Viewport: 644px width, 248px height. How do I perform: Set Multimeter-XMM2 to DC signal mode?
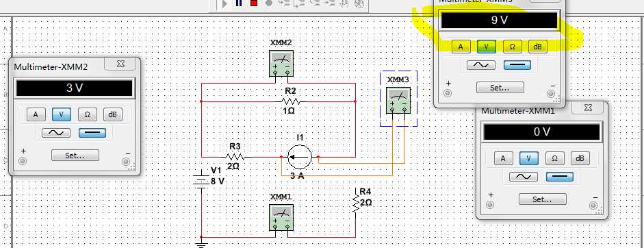pyautogui.click(x=92, y=133)
